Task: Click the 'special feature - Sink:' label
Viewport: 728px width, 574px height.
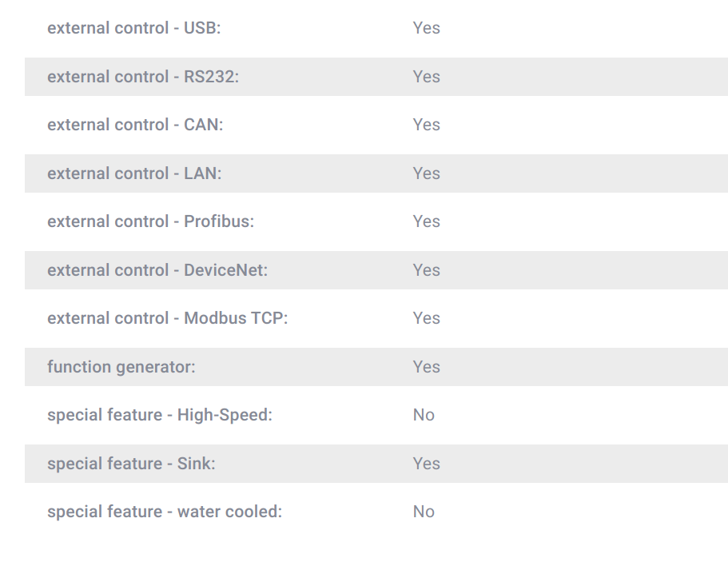Action: pos(131,464)
